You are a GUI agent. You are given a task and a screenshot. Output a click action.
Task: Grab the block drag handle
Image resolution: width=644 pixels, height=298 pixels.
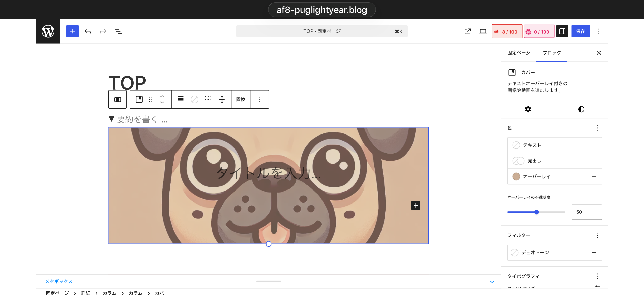[151, 99]
